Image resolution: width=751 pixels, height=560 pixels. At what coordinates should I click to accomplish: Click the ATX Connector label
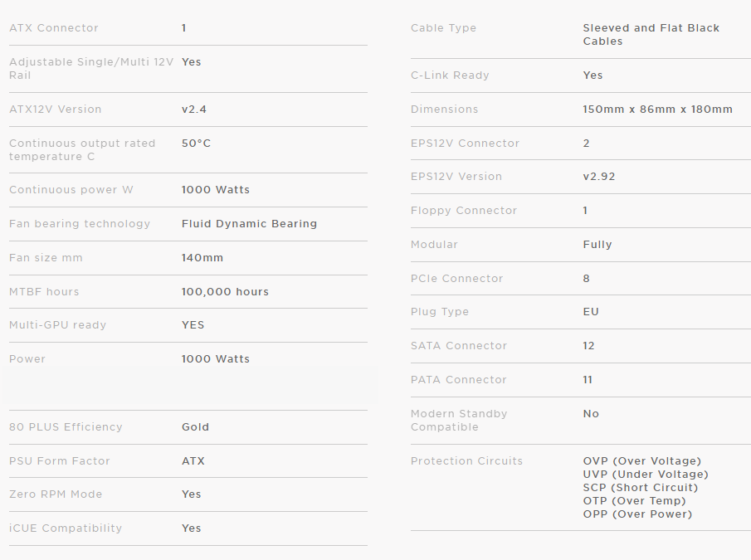tap(54, 28)
